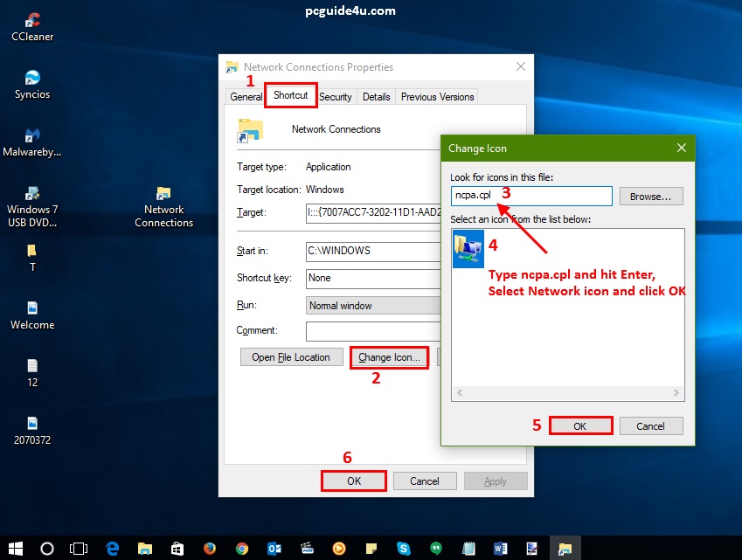Viewport: 742px width, 560px height.
Task: Open CCleaner desktop shortcut
Action: click(x=32, y=26)
